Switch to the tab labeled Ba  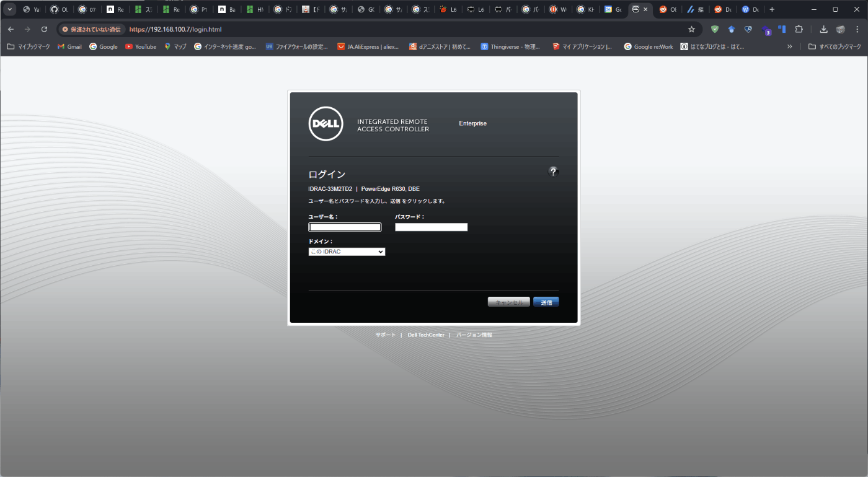click(226, 9)
